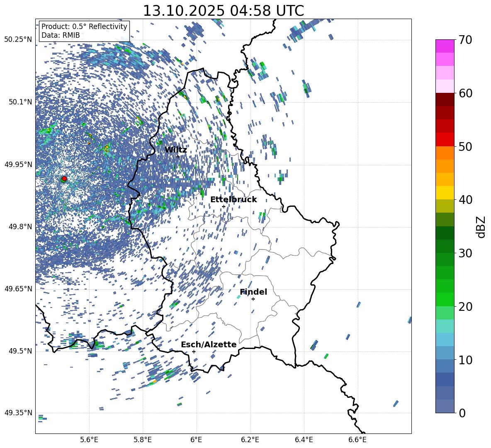Select the Wiltz city label
The height and width of the screenshot is (448, 491).
(175, 150)
